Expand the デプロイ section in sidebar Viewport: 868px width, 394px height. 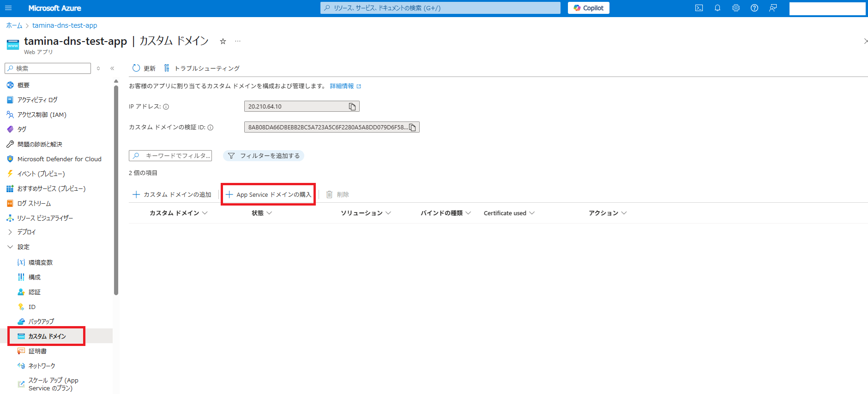pyautogui.click(x=10, y=232)
